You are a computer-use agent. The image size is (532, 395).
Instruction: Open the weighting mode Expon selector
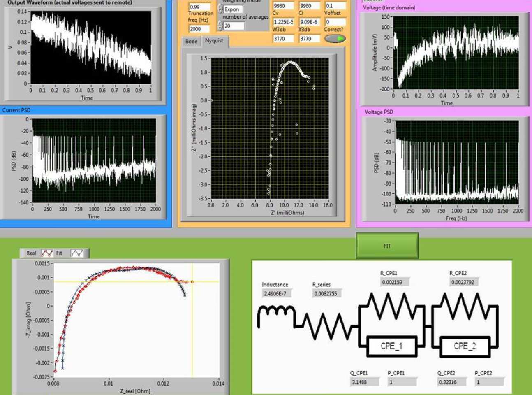[234, 9]
